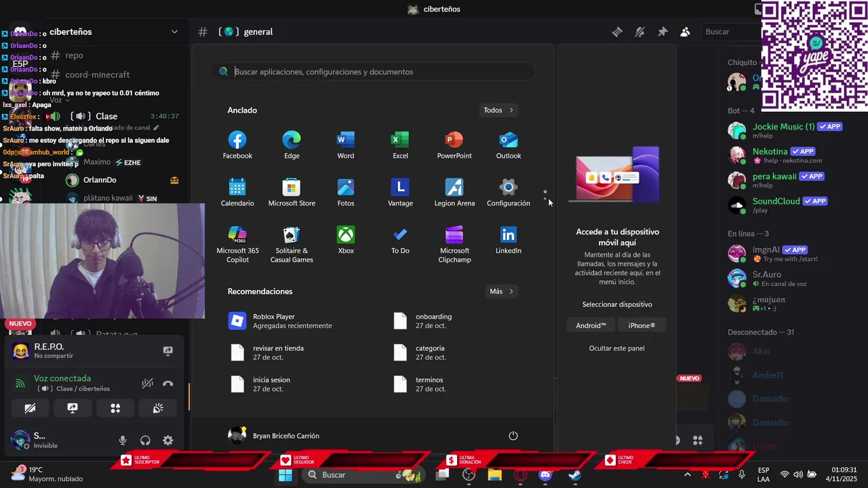This screenshot has height=488, width=868.
Task: Select iPhone® device option
Action: (x=642, y=325)
